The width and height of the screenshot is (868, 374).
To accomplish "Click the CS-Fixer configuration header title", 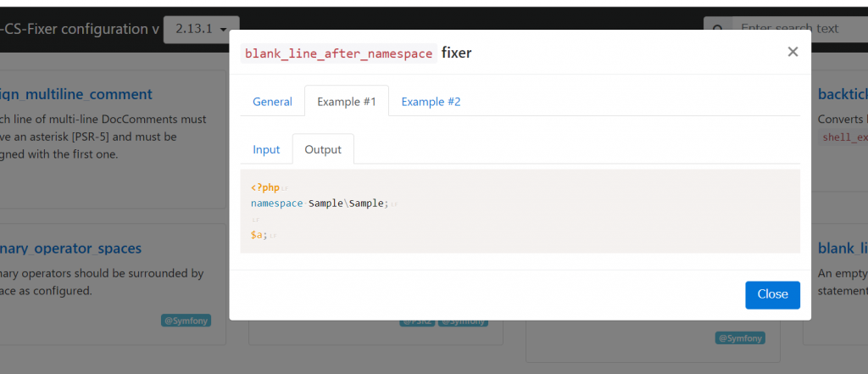I will [x=81, y=29].
